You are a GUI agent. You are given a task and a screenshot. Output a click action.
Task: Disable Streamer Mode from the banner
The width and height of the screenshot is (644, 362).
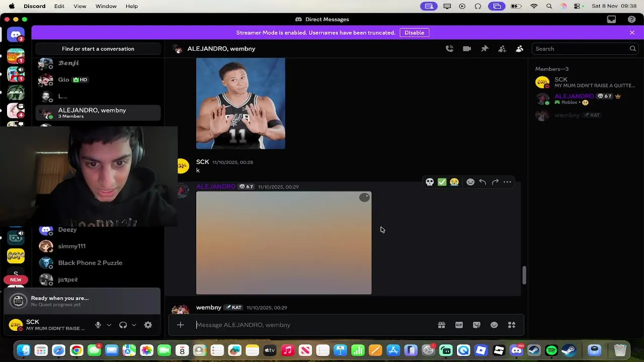point(415,33)
